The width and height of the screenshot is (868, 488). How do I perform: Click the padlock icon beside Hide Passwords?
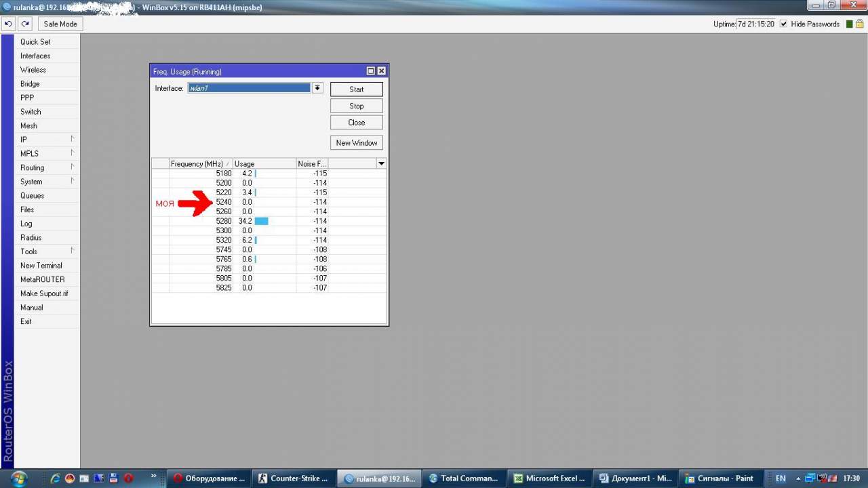point(859,24)
